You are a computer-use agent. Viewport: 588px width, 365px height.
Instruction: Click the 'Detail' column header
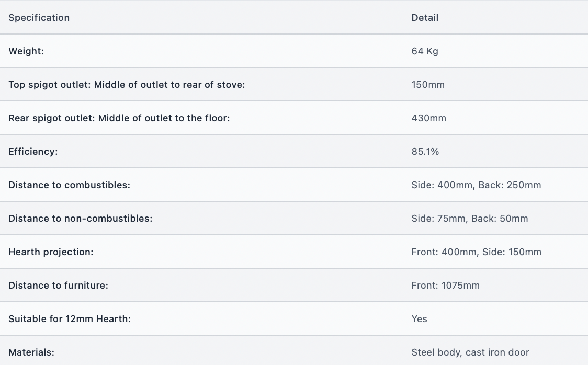(x=425, y=18)
